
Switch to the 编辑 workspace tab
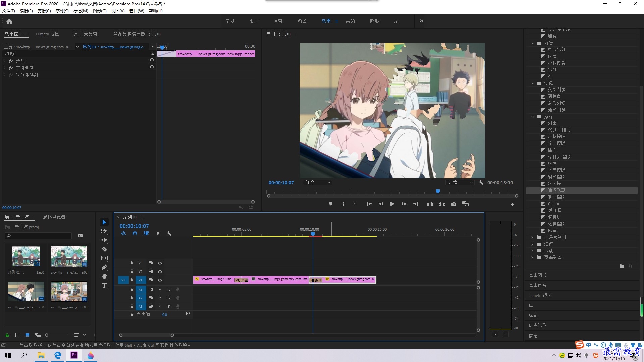click(x=278, y=21)
